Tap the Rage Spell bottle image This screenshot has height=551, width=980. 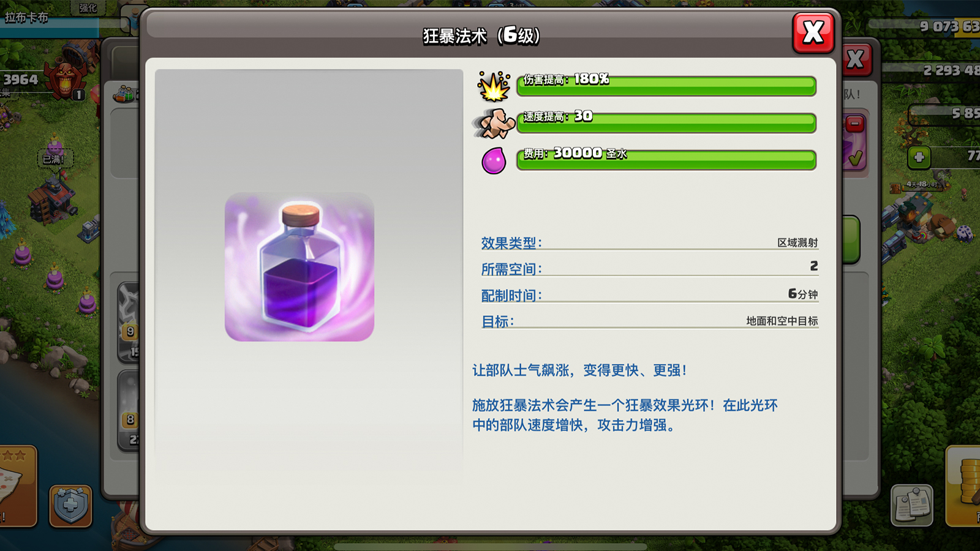click(x=300, y=267)
